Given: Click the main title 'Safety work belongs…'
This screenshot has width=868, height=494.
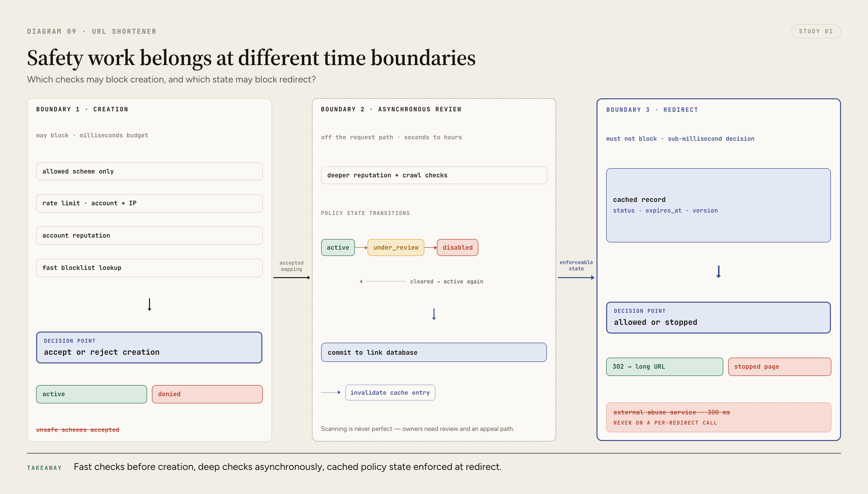Looking at the screenshot, I should click(x=251, y=58).
